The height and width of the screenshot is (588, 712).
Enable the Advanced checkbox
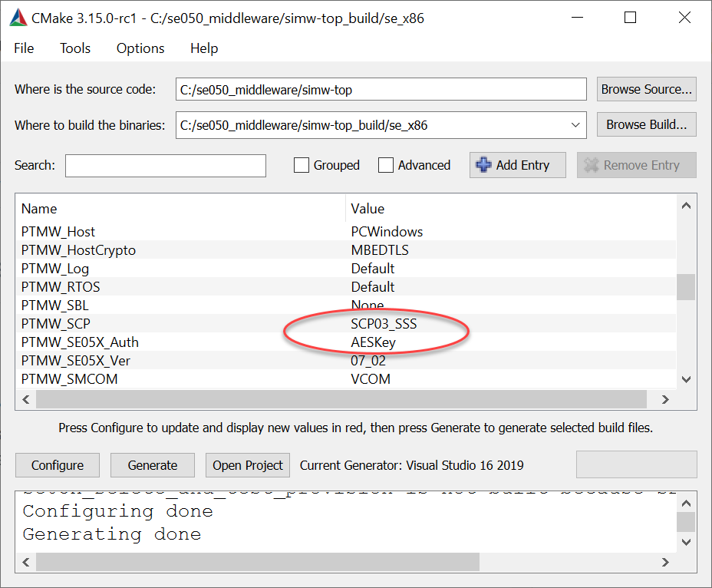pos(386,165)
